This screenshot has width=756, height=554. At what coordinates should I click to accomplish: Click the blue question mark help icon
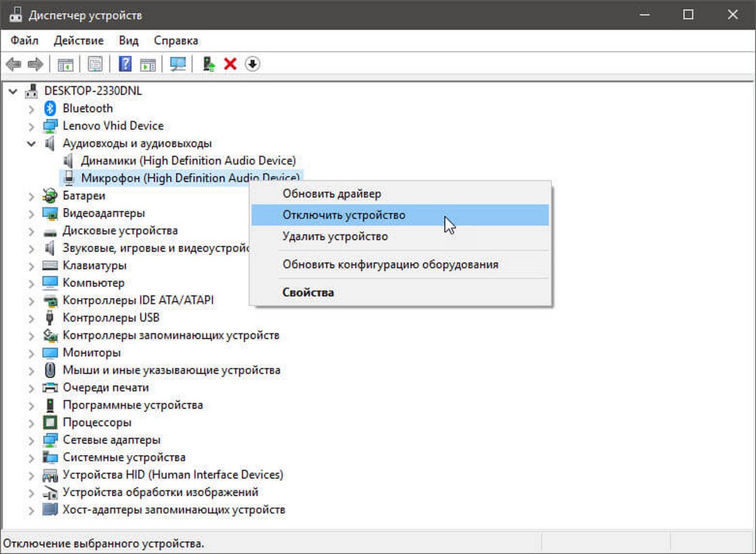coord(125,64)
